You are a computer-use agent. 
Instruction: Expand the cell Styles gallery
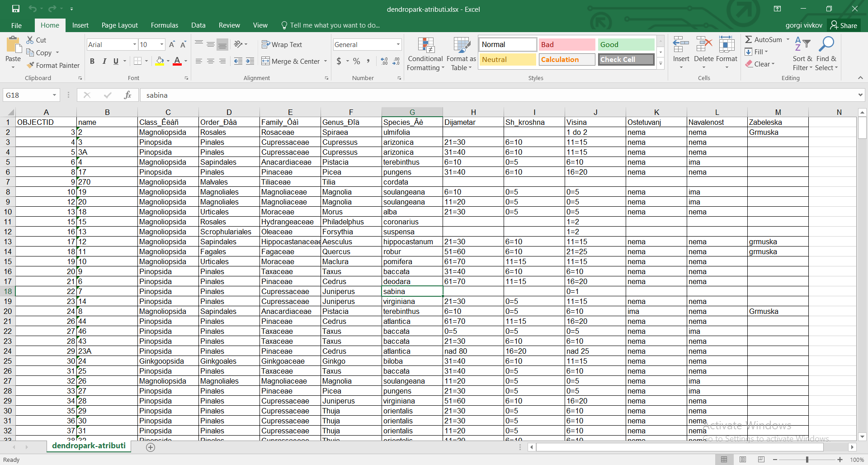(660, 63)
